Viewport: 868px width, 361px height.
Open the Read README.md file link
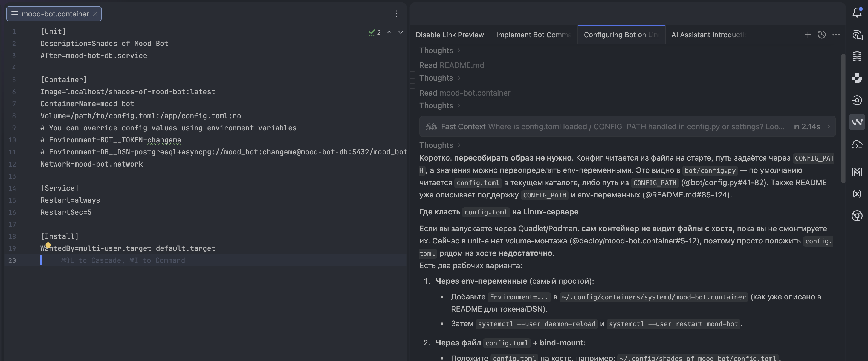point(461,65)
